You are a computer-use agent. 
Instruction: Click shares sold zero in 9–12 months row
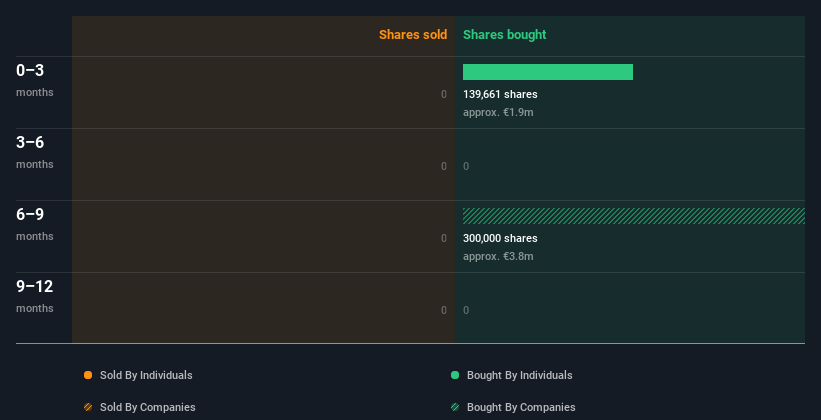tap(444, 310)
